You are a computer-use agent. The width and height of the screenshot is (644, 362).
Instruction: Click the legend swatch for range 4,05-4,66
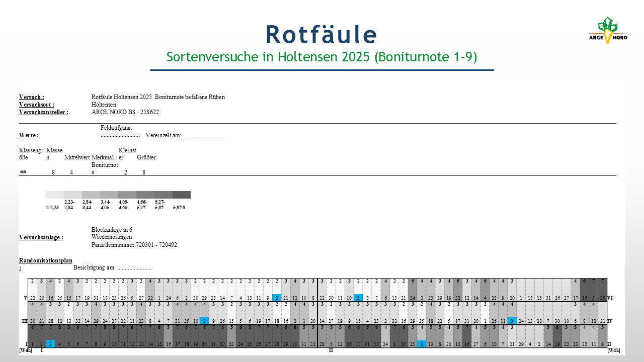pos(127,195)
